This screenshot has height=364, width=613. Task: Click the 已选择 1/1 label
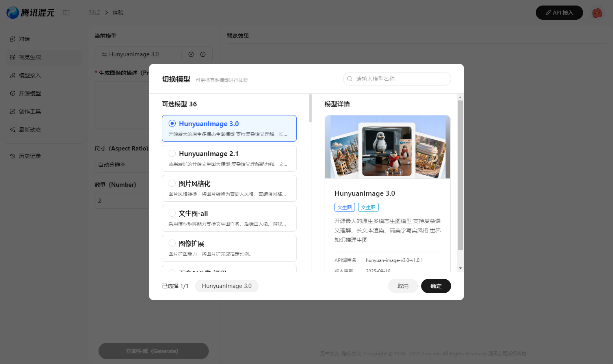point(175,286)
